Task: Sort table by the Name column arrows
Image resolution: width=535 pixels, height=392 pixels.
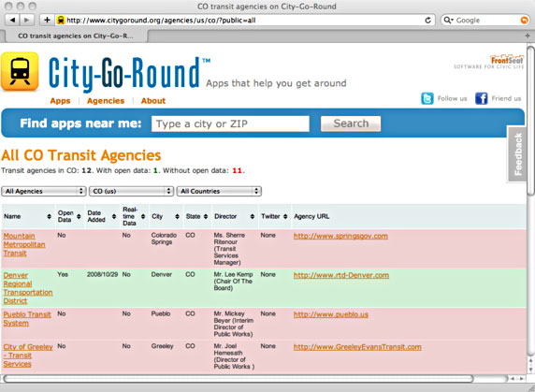Action: 50,216
